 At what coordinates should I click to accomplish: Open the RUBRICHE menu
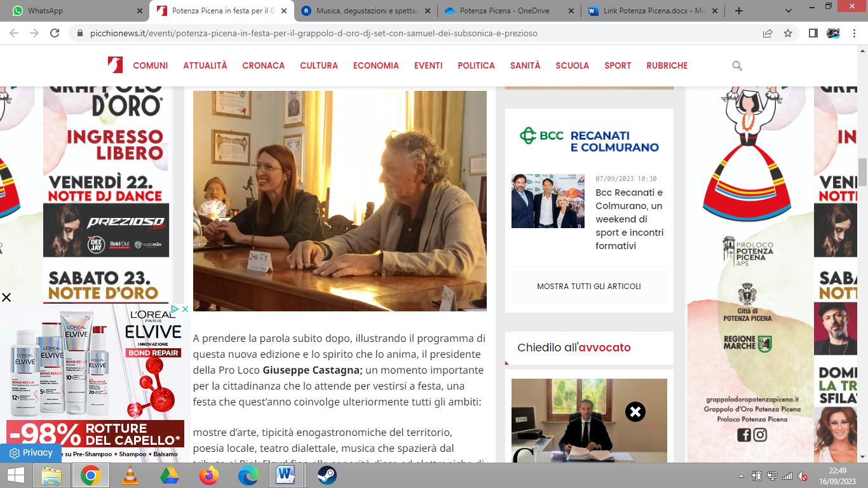667,65
